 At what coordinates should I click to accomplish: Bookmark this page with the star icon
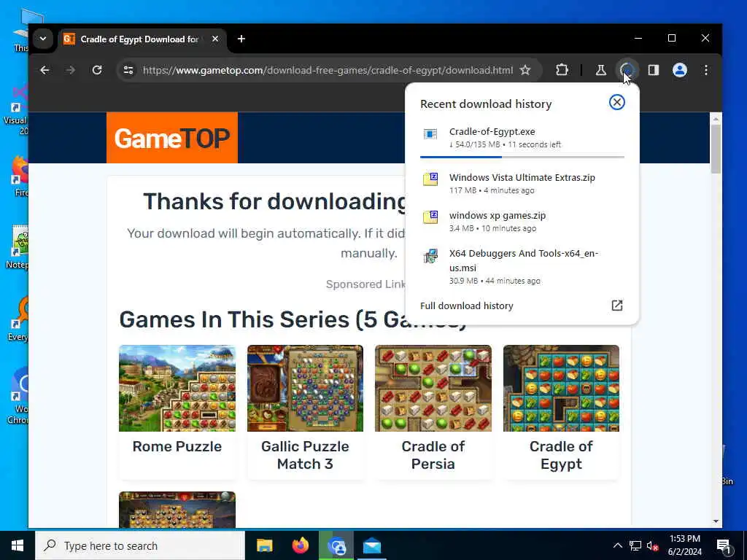[525, 70]
